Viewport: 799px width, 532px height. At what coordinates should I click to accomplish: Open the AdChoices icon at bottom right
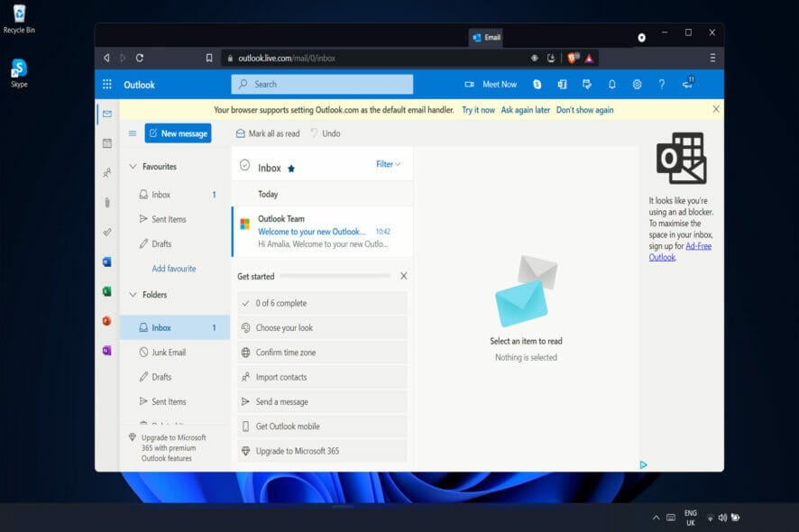pos(643,464)
